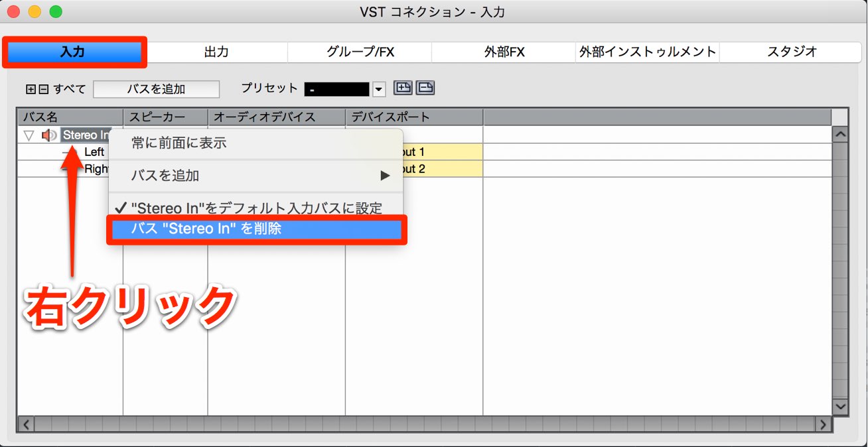Switch to the 入力 tab
The width and height of the screenshot is (868, 447).
tap(73, 52)
